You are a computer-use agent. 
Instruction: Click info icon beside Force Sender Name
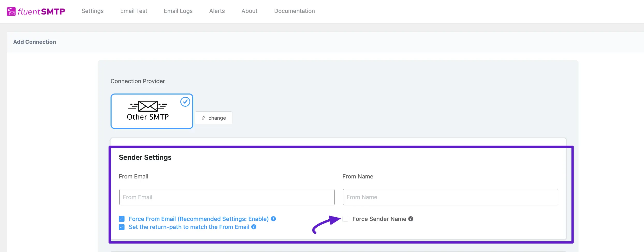(x=411, y=219)
